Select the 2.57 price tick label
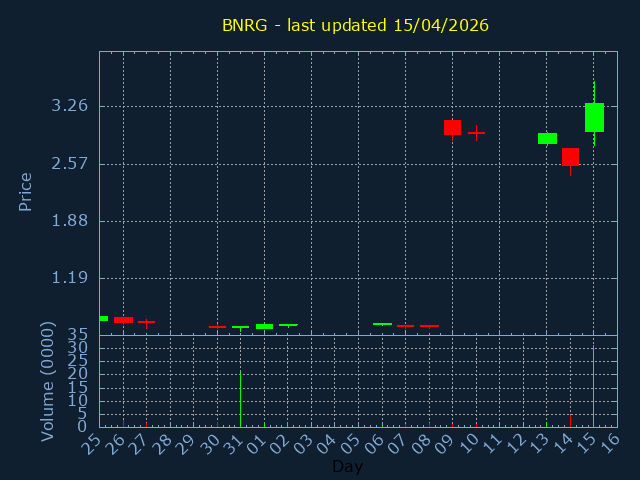Image resolution: width=640 pixels, height=480 pixels. point(69,164)
